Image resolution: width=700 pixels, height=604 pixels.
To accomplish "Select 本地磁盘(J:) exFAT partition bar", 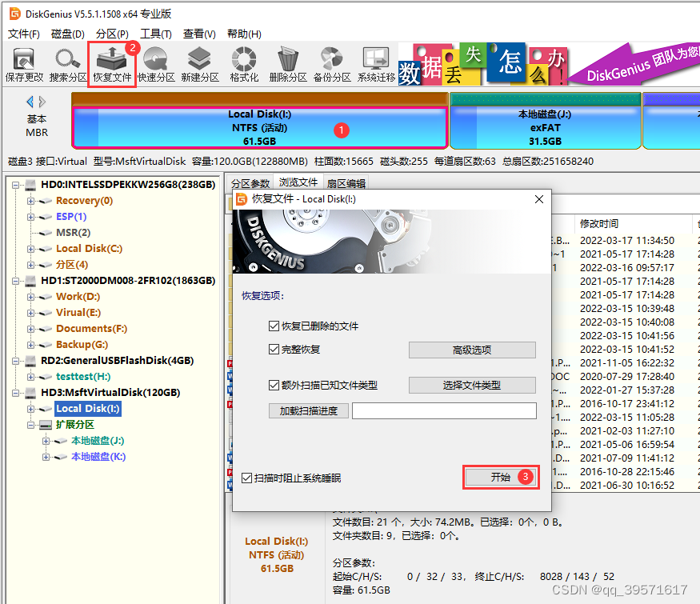I will tap(545, 128).
